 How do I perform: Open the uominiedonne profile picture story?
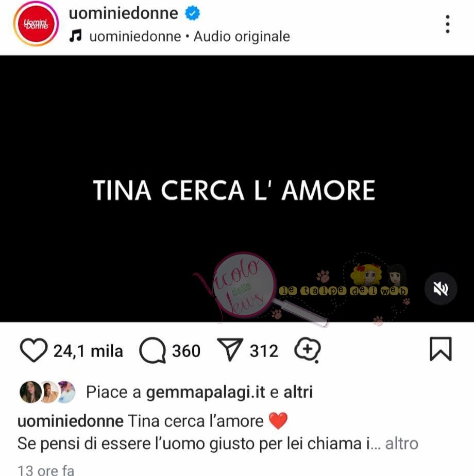[36, 24]
